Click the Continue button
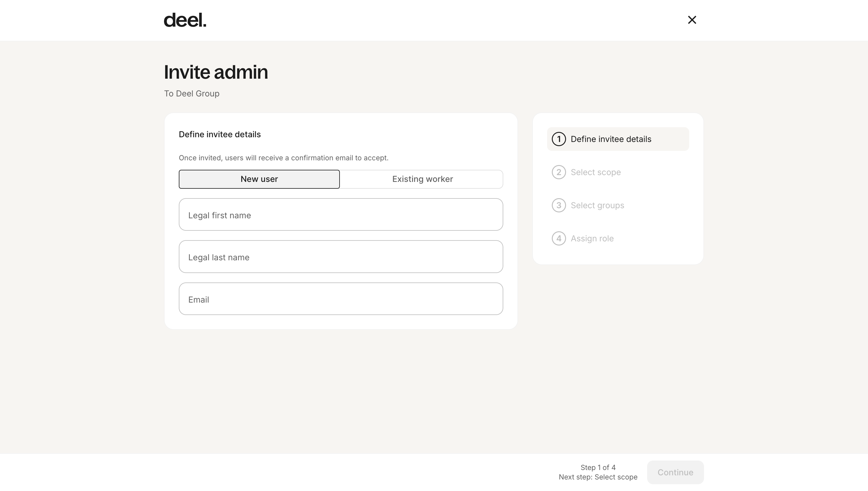The image size is (868, 491). 675,472
